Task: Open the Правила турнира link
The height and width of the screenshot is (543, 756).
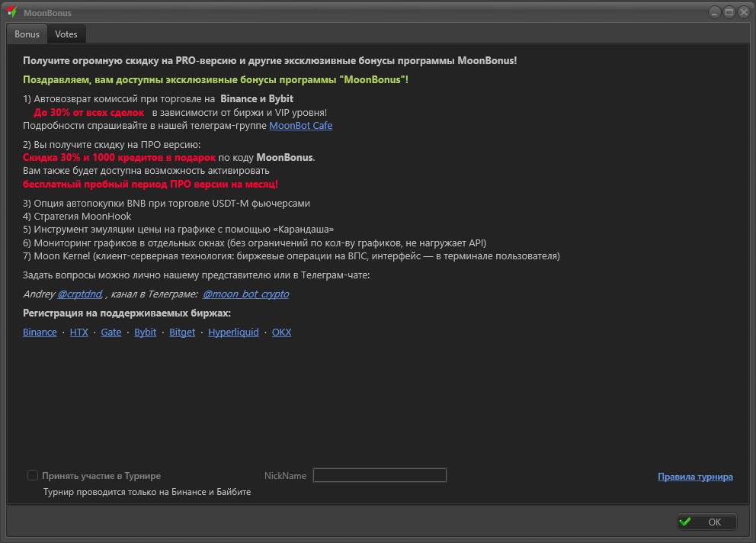Action: tap(695, 477)
